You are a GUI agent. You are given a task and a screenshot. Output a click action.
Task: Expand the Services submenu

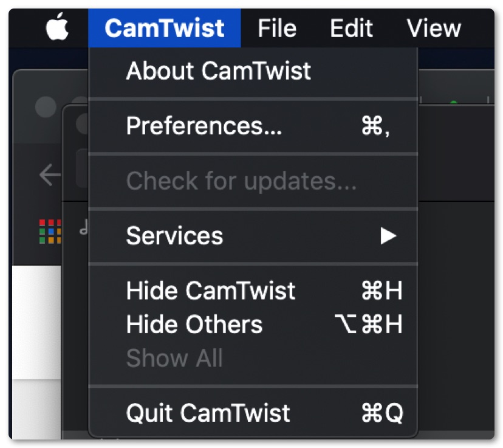[x=174, y=236]
